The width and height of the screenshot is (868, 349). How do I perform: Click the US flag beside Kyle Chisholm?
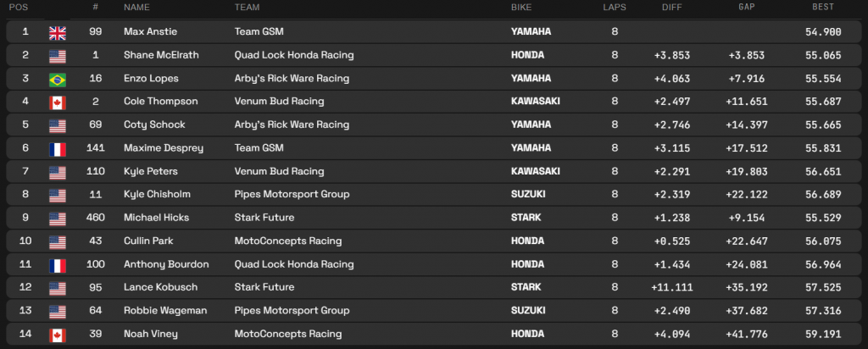(58, 195)
